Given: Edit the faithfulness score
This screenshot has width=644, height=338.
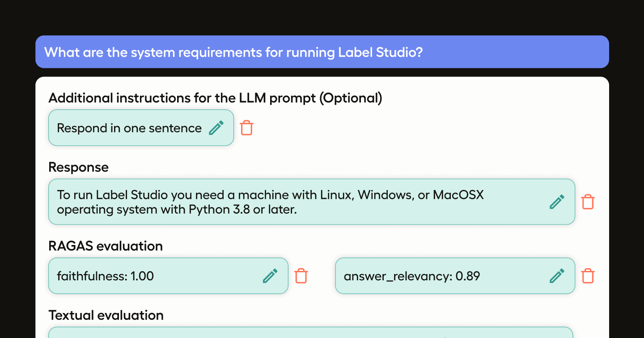Looking at the screenshot, I should (270, 276).
